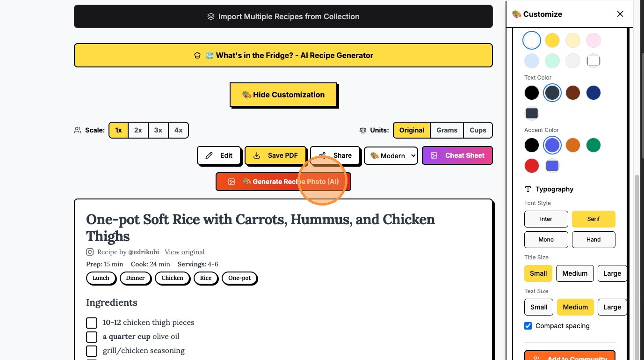The image size is (644, 360).
Task: Close the Customize panel
Action: click(x=620, y=14)
